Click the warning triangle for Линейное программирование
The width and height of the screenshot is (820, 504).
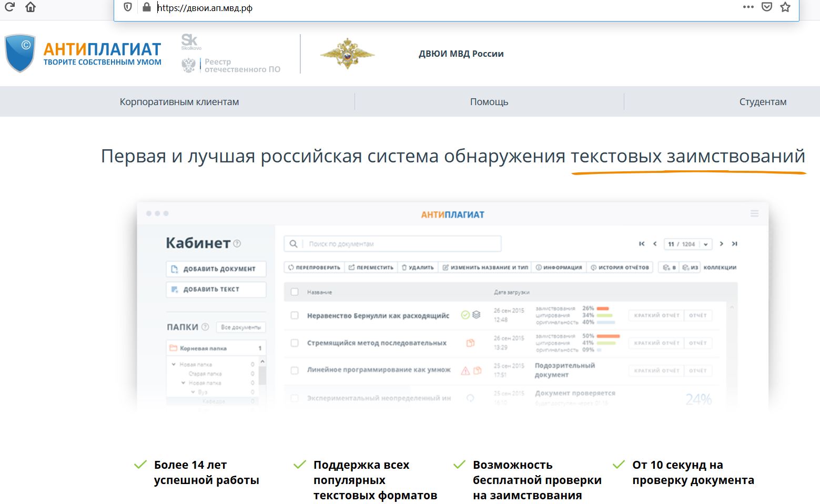(465, 371)
